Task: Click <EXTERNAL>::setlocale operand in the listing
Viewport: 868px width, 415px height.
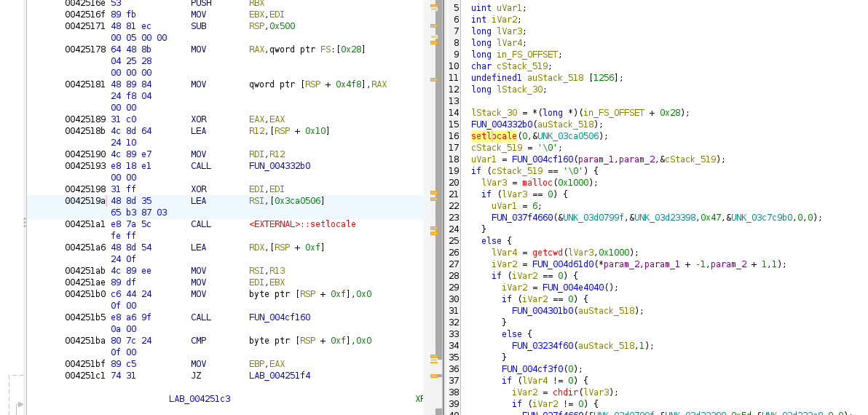Action: [x=302, y=224]
